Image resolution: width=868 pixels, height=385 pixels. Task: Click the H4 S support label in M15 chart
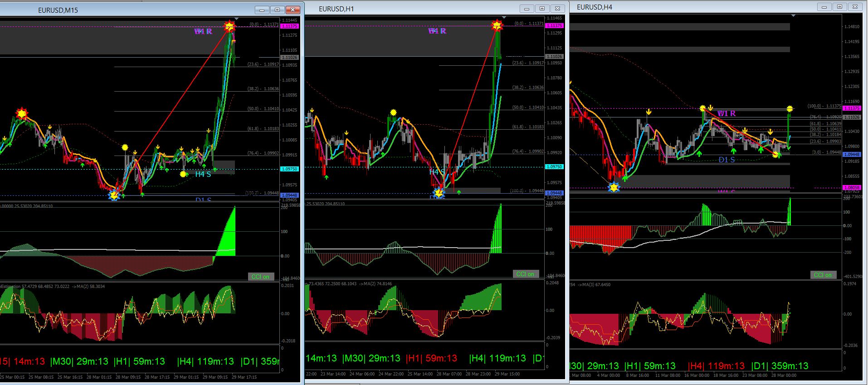pos(203,174)
